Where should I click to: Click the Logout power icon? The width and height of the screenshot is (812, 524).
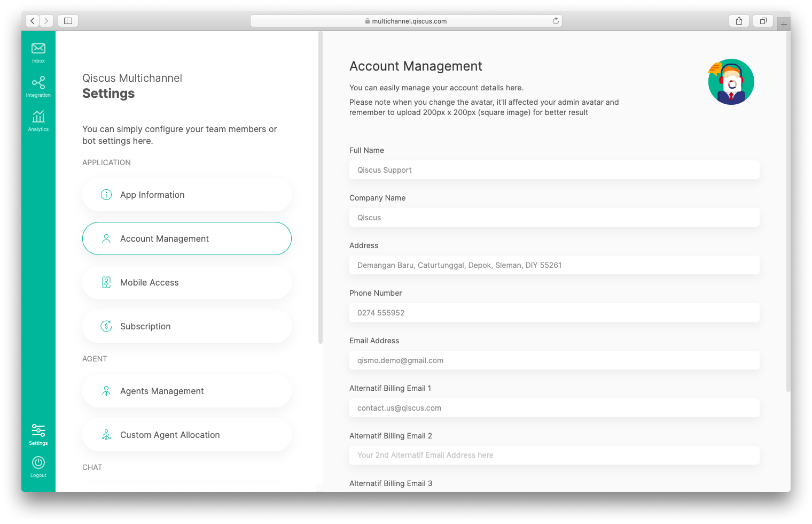[x=38, y=463]
